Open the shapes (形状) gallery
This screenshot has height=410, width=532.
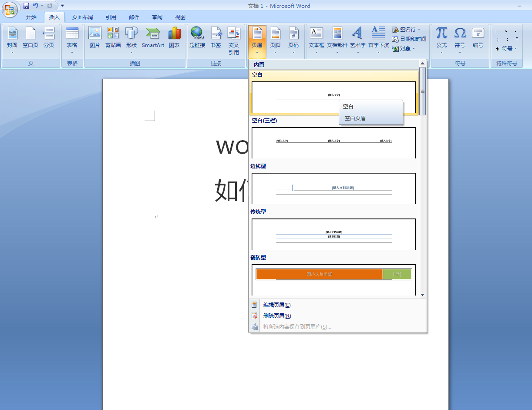click(x=131, y=40)
